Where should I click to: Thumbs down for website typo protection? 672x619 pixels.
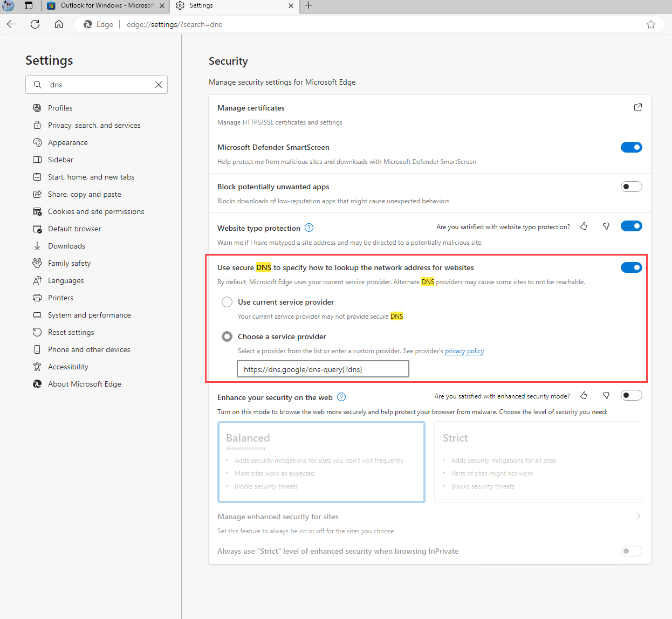click(x=606, y=226)
